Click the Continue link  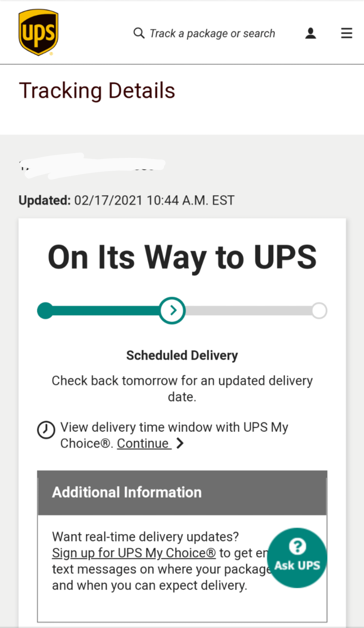tap(144, 443)
